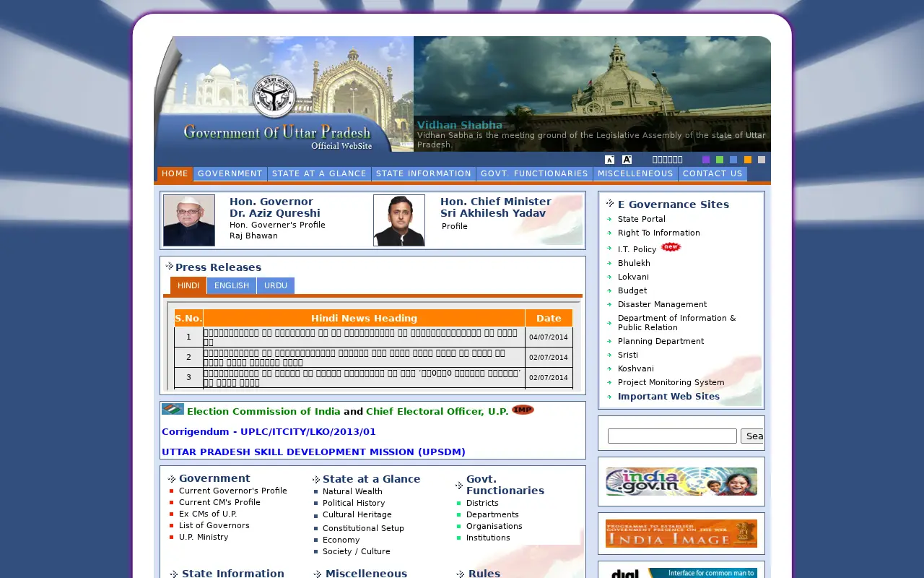Open Chief Electoral Officer, U.P. link
The width and height of the screenshot is (924, 578).
tap(437, 411)
